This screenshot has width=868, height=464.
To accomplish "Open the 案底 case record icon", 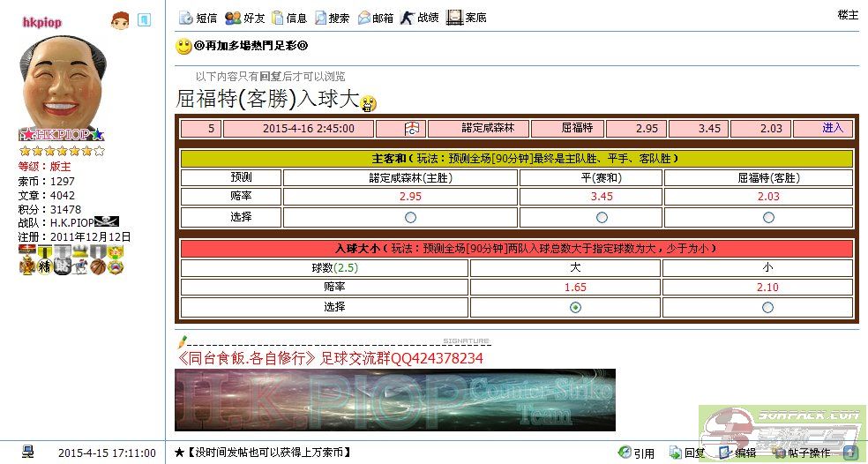I will tap(454, 17).
